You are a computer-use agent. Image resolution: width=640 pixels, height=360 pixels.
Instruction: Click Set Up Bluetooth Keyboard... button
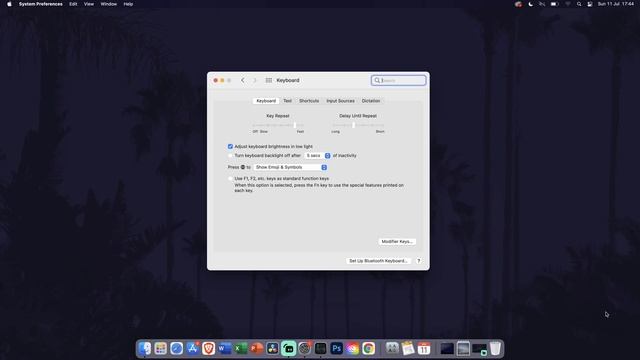coord(378,261)
